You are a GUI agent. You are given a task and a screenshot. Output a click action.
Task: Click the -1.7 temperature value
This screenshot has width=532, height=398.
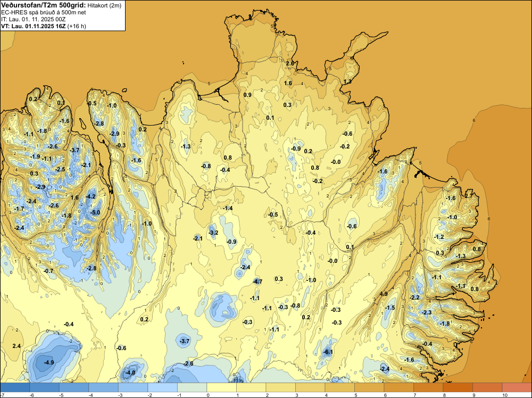(x=19, y=209)
